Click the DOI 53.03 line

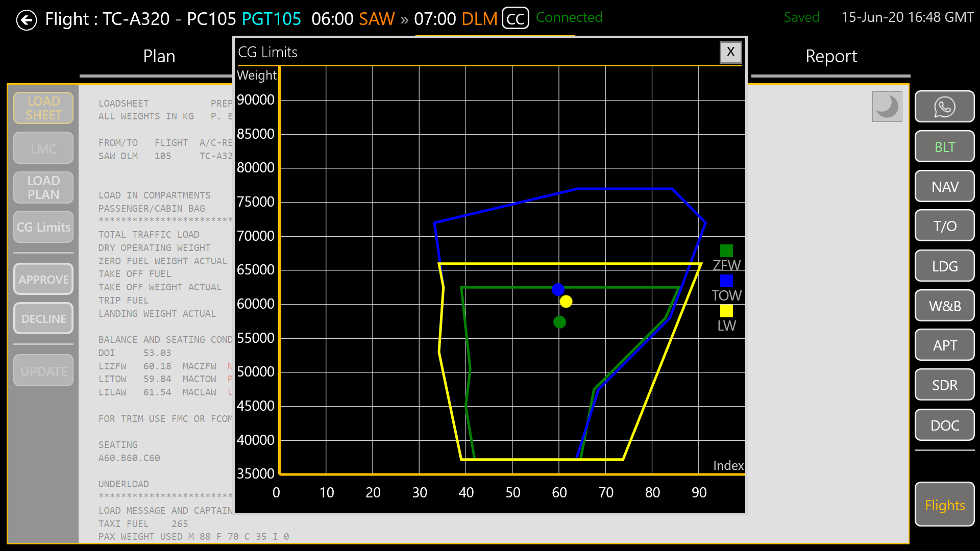[135, 353]
